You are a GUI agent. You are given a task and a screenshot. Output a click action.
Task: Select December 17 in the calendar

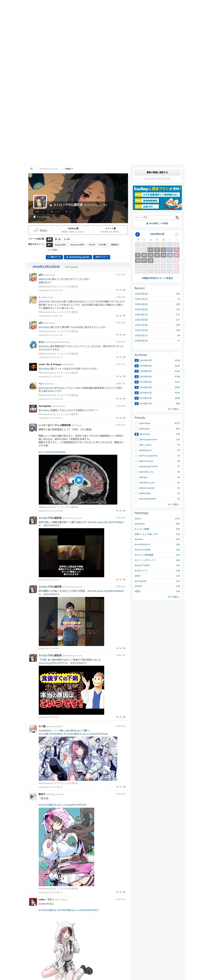point(144,260)
